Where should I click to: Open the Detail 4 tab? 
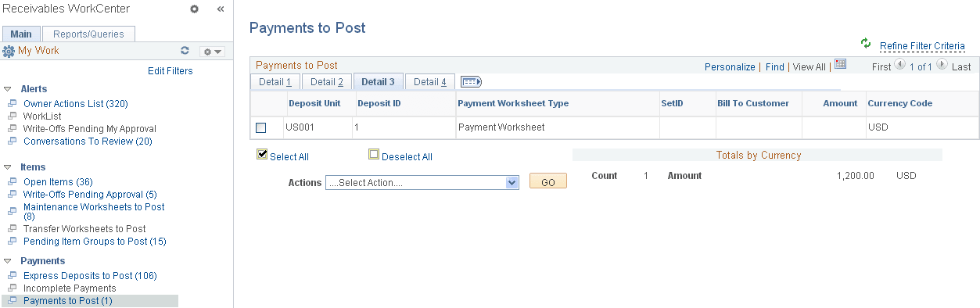click(x=430, y=82)
